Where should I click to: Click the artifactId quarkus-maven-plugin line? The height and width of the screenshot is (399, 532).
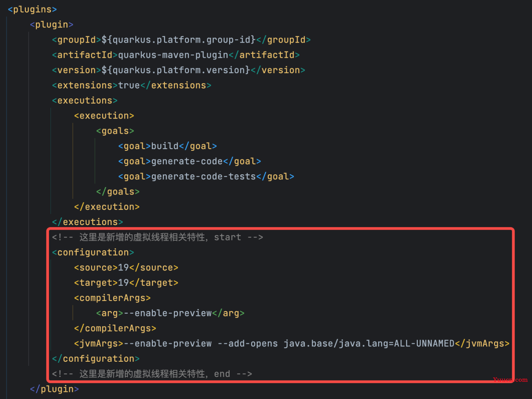[176, 55]
